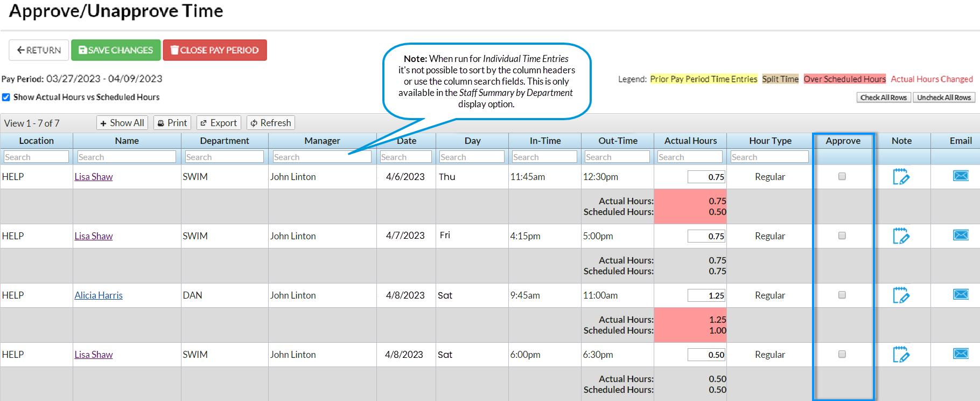980x401 pixels.
Task: Toggle Show Actual Hours vs Scheduled Hours
Action: pyautogui.click(x=6, y=97)
